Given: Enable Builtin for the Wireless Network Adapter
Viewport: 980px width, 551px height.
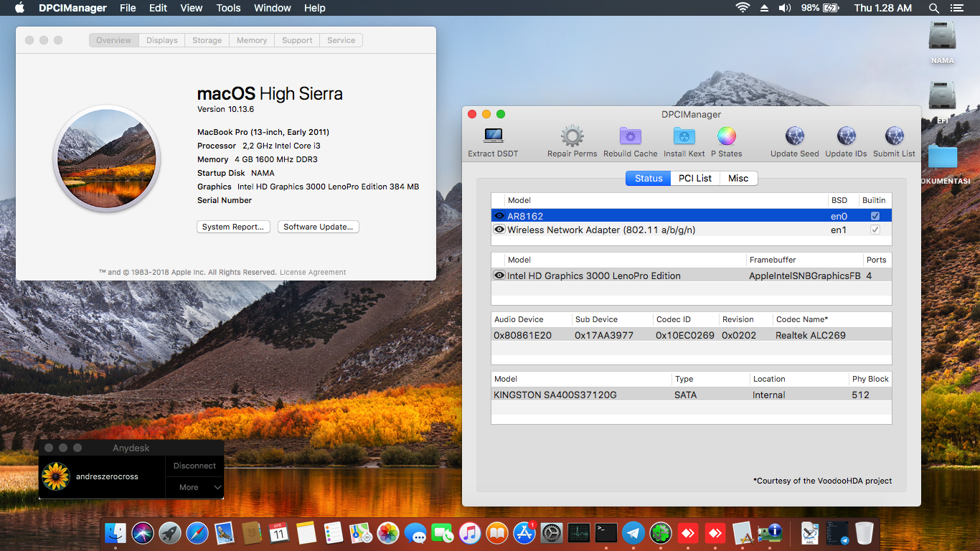Looking at the screenshot, I should point(877,229).
